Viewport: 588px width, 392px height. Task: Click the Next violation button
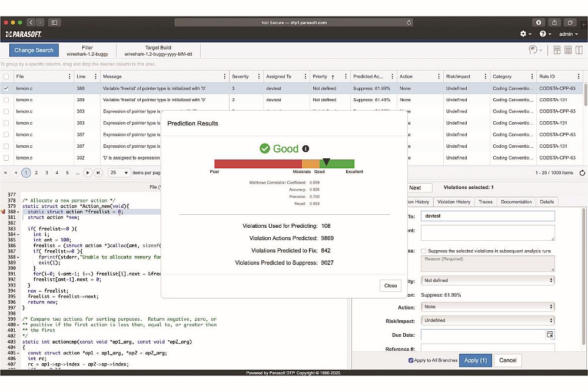[x=419, y=188]
